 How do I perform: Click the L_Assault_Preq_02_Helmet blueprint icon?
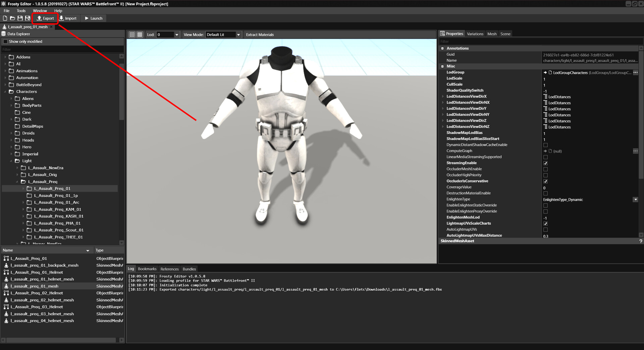pos(6,293)
